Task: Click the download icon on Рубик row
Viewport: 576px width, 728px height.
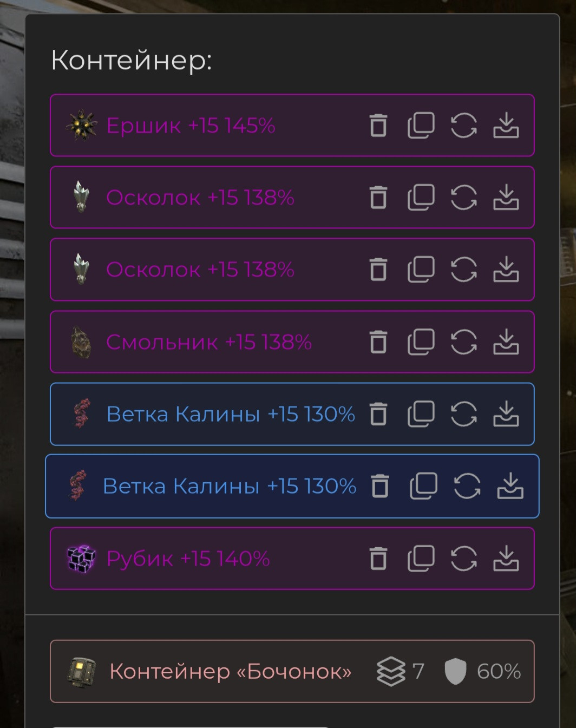Action: 506,559
